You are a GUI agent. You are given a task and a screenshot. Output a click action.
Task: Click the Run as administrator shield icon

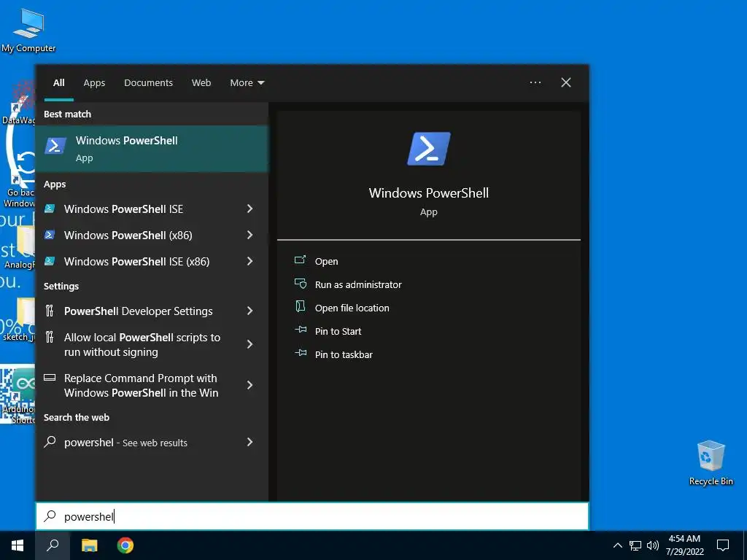300,284
